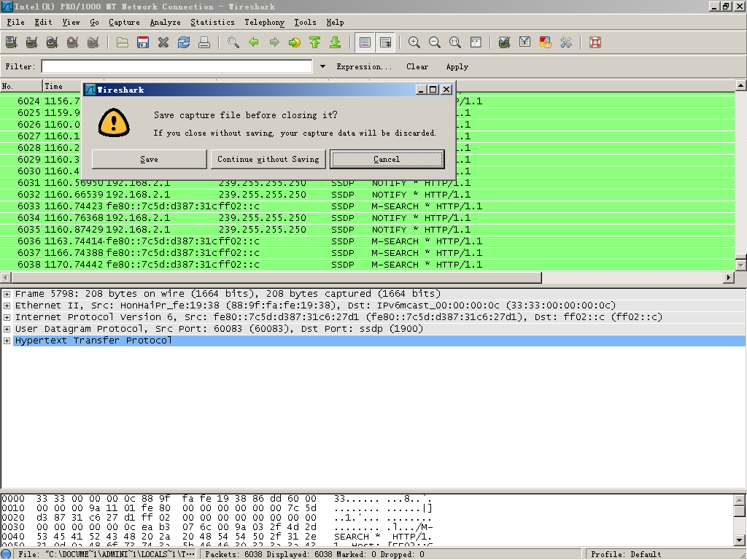Close this capture file via X icon

163,42
